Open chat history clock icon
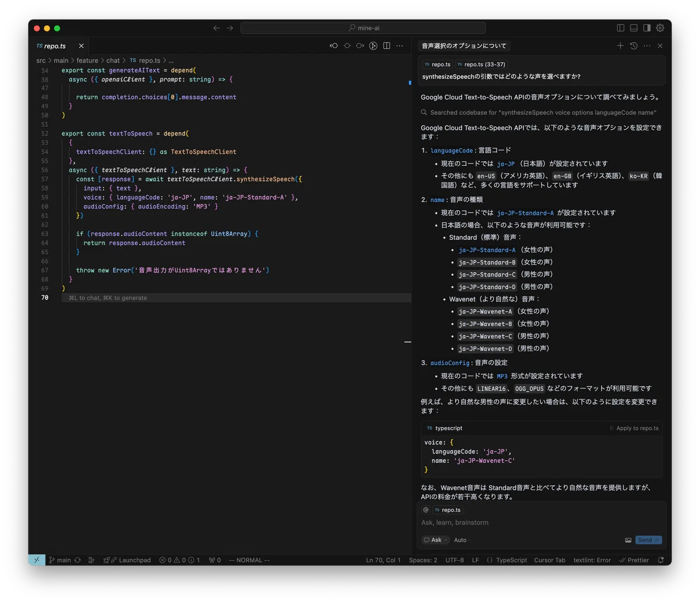 633,46
